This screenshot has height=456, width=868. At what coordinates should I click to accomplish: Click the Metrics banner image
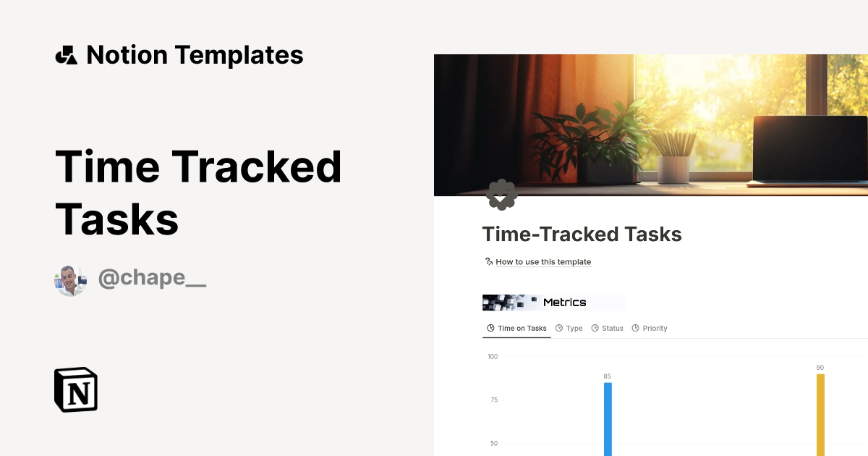pyautogui.click(x=553, y=302)
